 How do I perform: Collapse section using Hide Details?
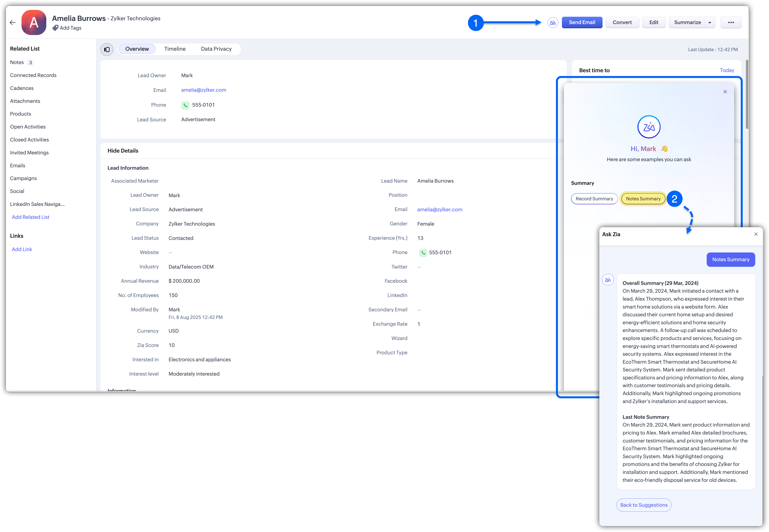[x=123, y=151]
